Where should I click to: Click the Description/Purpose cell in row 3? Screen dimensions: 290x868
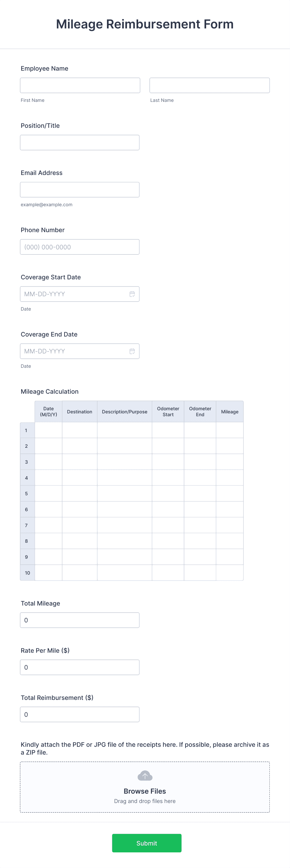[x=124, y=461]
